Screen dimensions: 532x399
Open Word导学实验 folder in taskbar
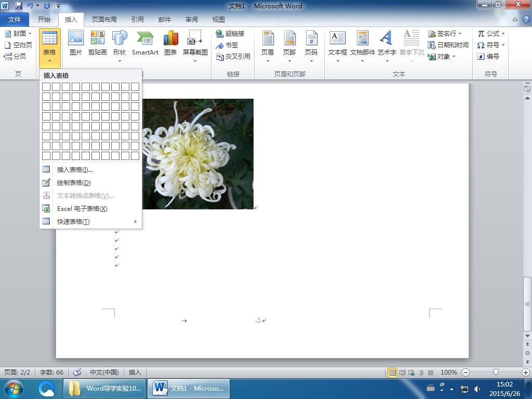(x=105, y=388)
